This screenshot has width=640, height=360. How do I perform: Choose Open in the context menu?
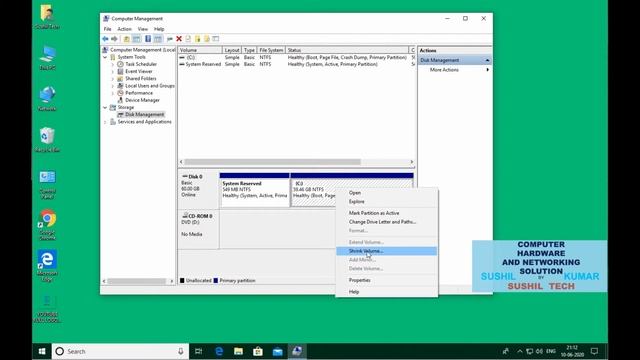(x=386, y=193)
